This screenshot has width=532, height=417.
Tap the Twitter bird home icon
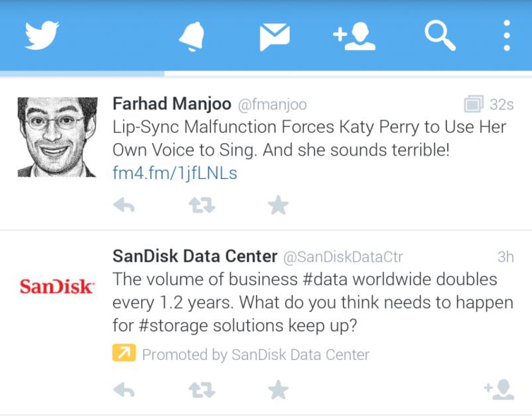(x=42, y=35)
